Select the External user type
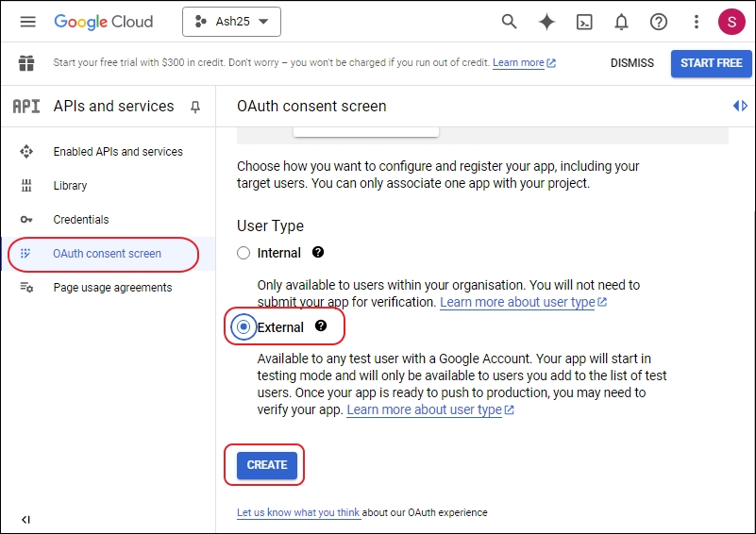 (244, 327)
